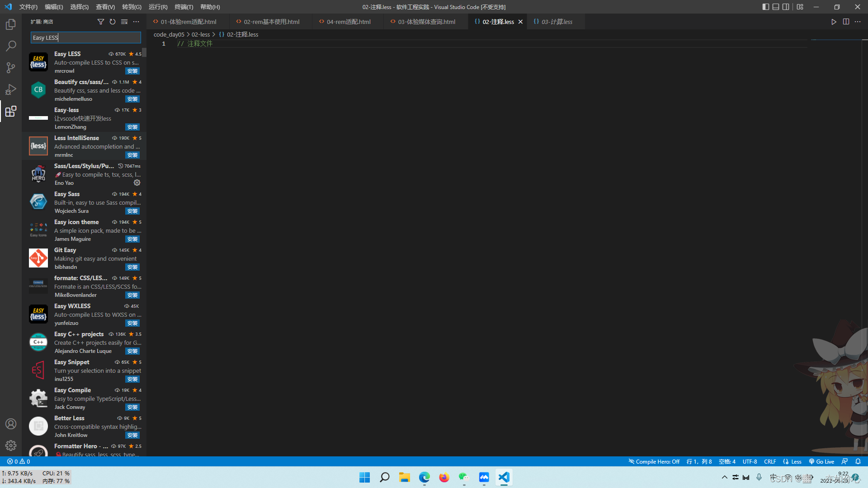Viewport: 868px width, 488px height.
Task: Select the Git Easy extension entry
Action: 84,258
